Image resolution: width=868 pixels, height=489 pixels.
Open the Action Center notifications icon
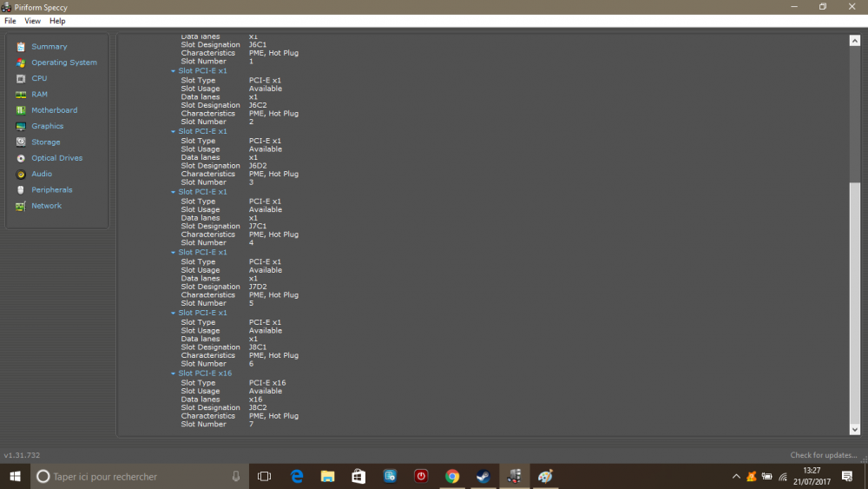847,476
